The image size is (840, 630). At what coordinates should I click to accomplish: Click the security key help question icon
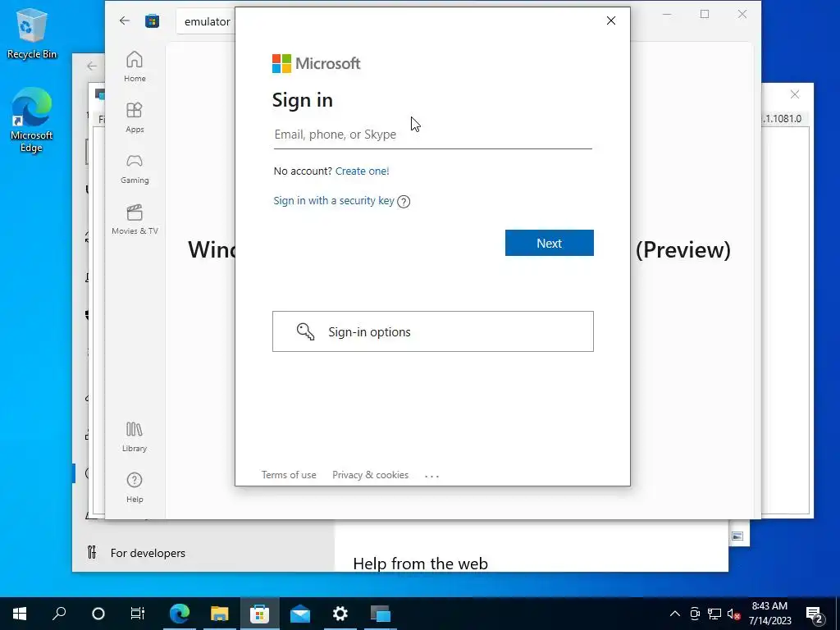point(404,202)
